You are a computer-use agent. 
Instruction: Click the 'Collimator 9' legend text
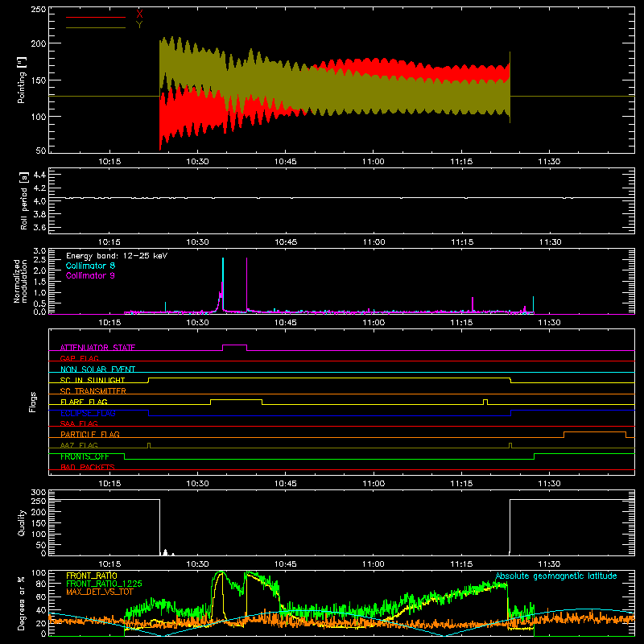pyautogui.click(x=90, y=275)
